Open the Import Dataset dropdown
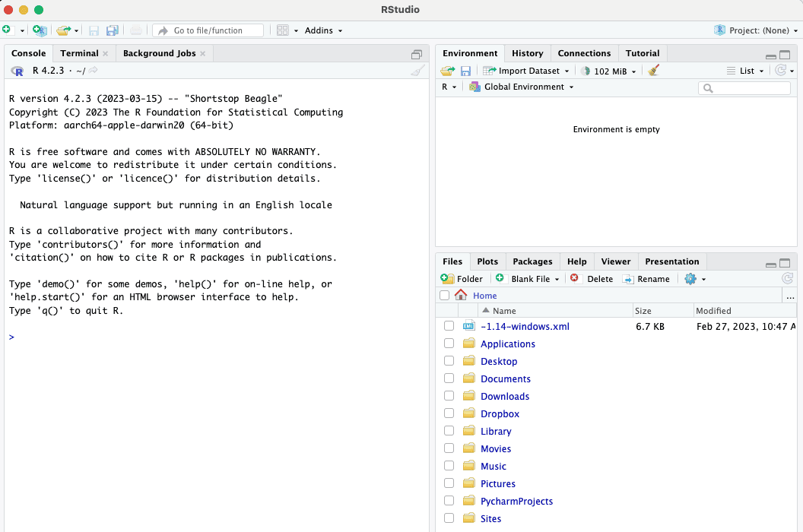Image resolution: width=803 pixels, height=532 pixels. click(x=528, y=71)
